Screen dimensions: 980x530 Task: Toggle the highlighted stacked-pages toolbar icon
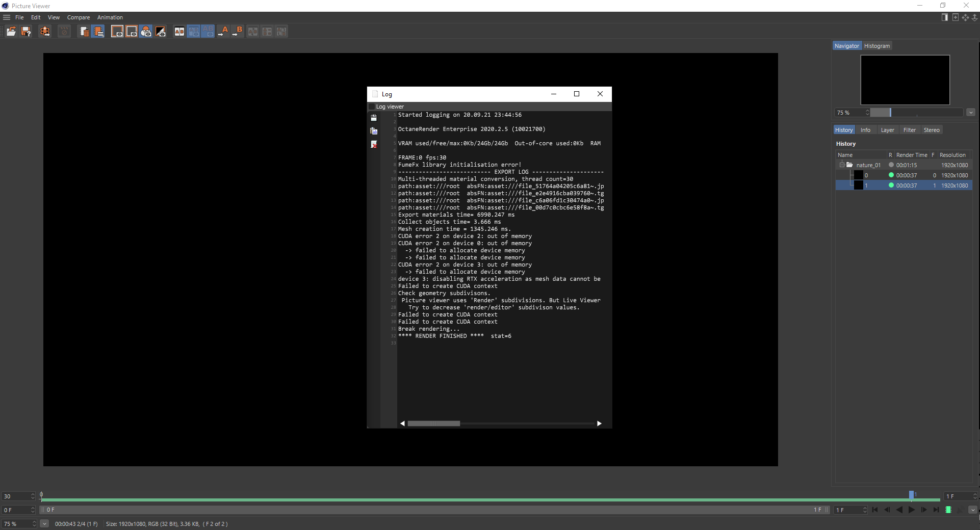(x=98, y=32)
